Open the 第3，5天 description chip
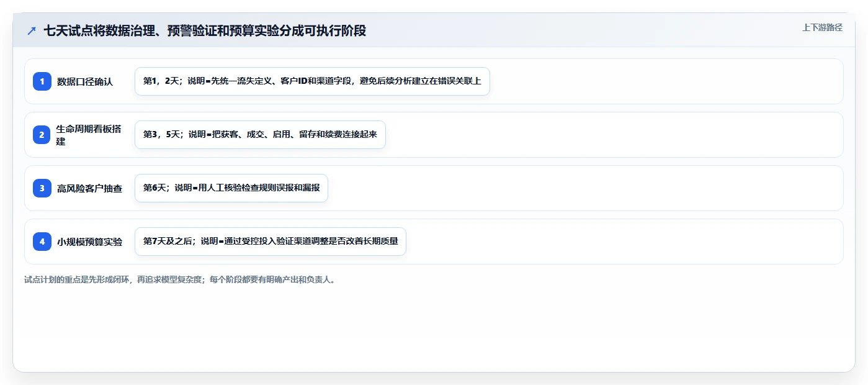The height and width of the screenshot is (385, 868). (260, 135)
